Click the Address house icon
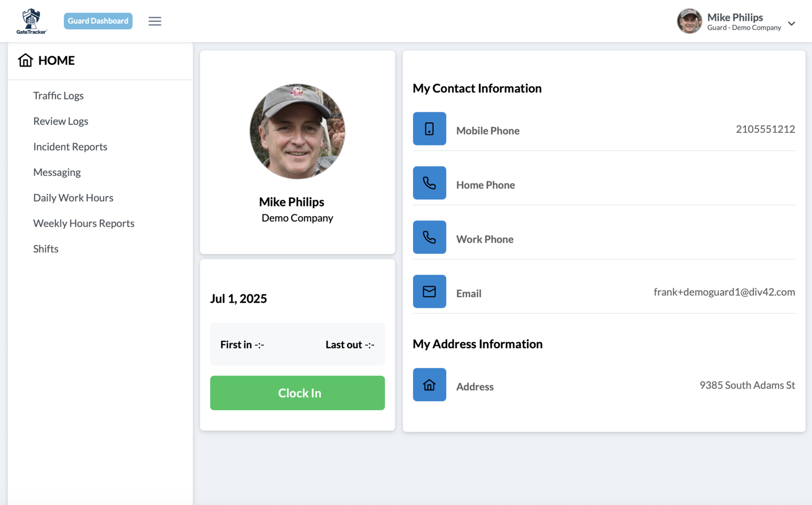The height and width of the screenshot is (505, 812). pos(429,385)
